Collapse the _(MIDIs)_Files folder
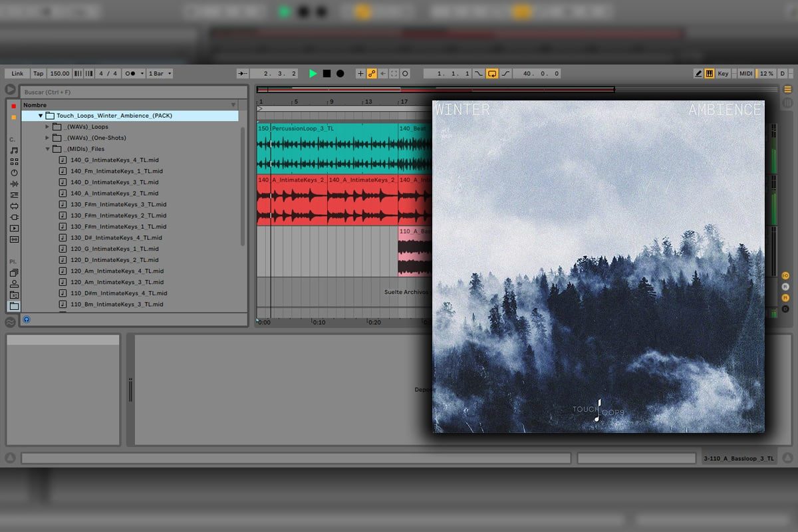The width and height of the screenshot is (798, 532). point(47,149)
